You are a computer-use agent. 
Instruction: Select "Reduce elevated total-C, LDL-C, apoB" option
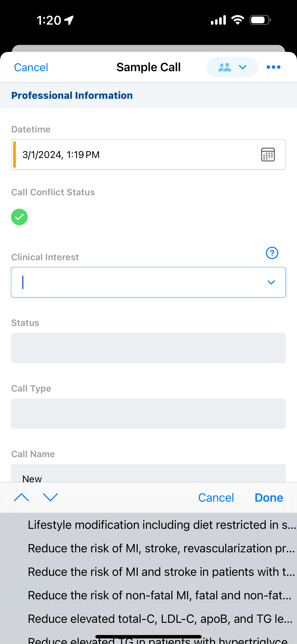click(x=160, y=619)
